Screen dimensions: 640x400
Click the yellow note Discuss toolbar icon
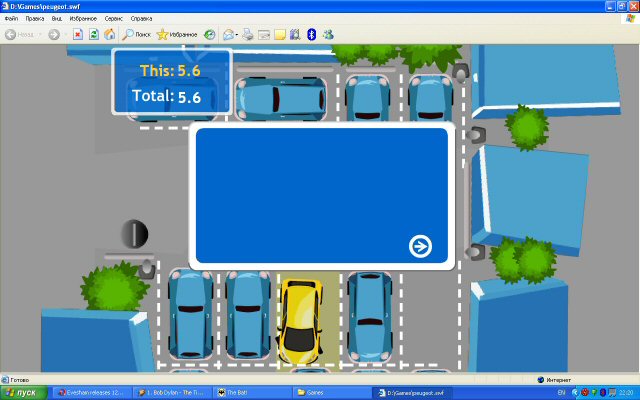click(x=280, y=35)
